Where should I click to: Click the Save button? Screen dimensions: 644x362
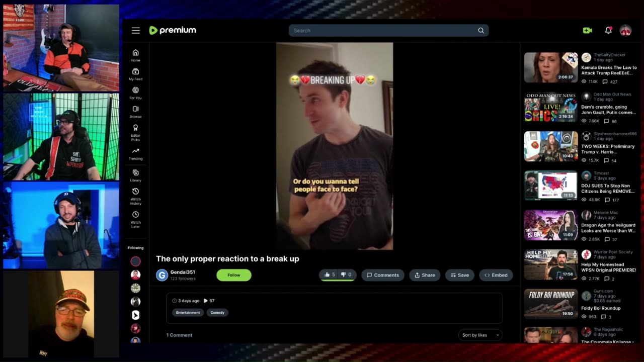(459, 275)
